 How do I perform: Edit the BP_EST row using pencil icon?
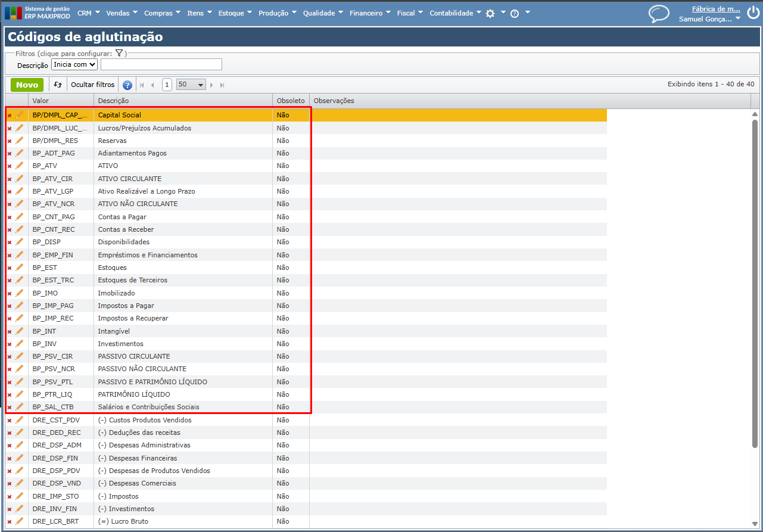pos(20,267)
